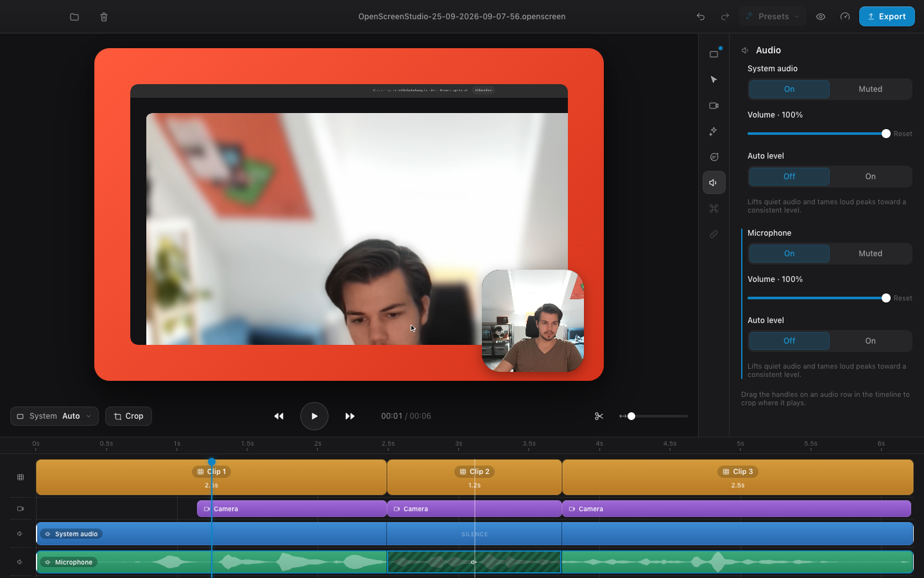Mute the System audio
Viewport: 924px width, 578px height.
pyautogui.click(x=870, y=89)
